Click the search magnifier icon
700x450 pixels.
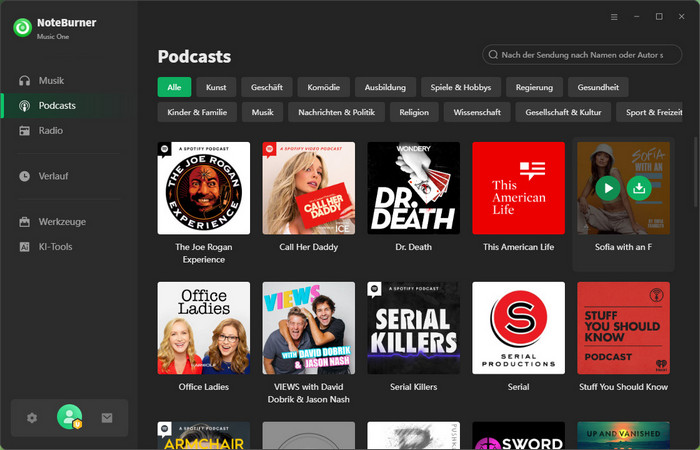coord(493,55)
